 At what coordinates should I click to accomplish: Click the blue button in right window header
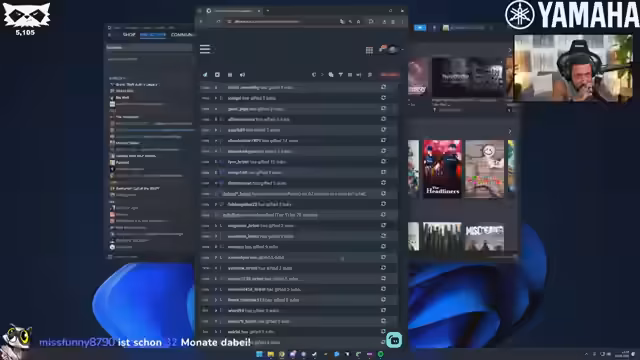(x=420, y=28)
